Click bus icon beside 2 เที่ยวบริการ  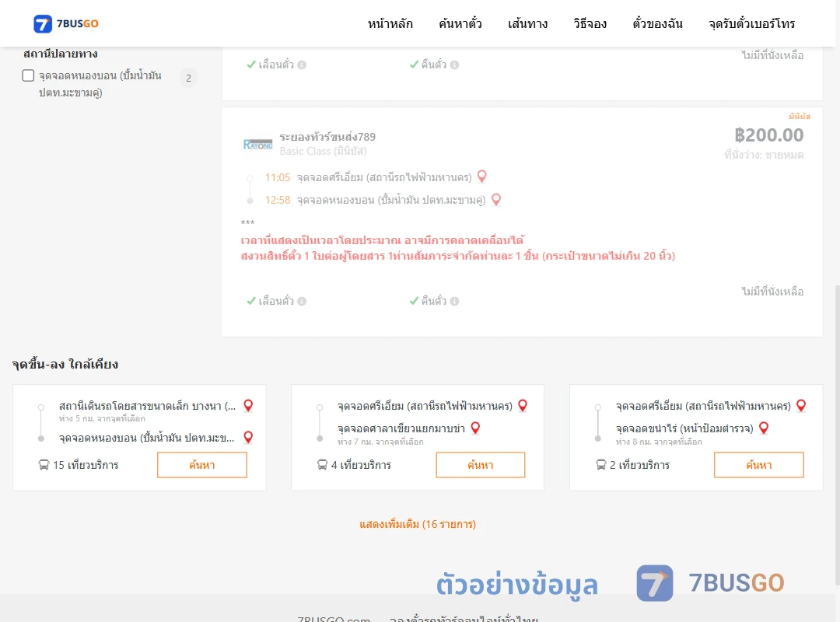pos(600,465)
